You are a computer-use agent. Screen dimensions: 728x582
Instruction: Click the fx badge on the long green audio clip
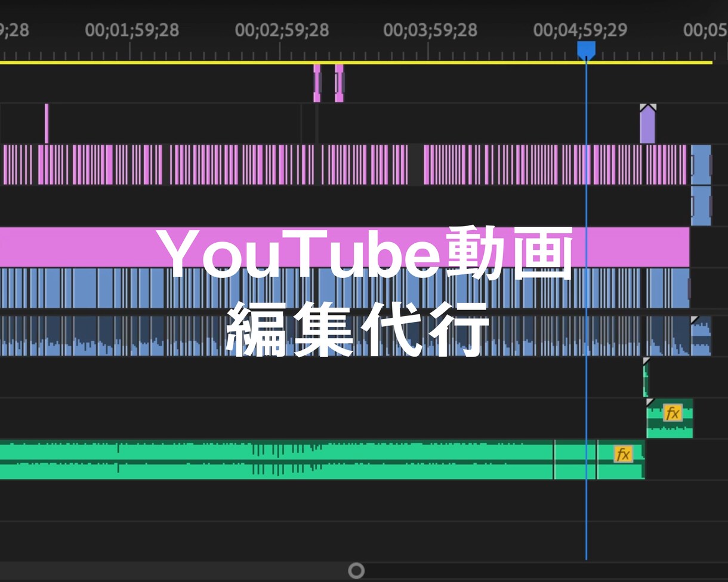623,454
